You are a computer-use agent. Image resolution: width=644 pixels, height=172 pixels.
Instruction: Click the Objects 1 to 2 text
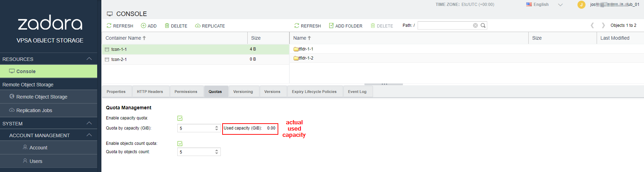pos(623,25)
